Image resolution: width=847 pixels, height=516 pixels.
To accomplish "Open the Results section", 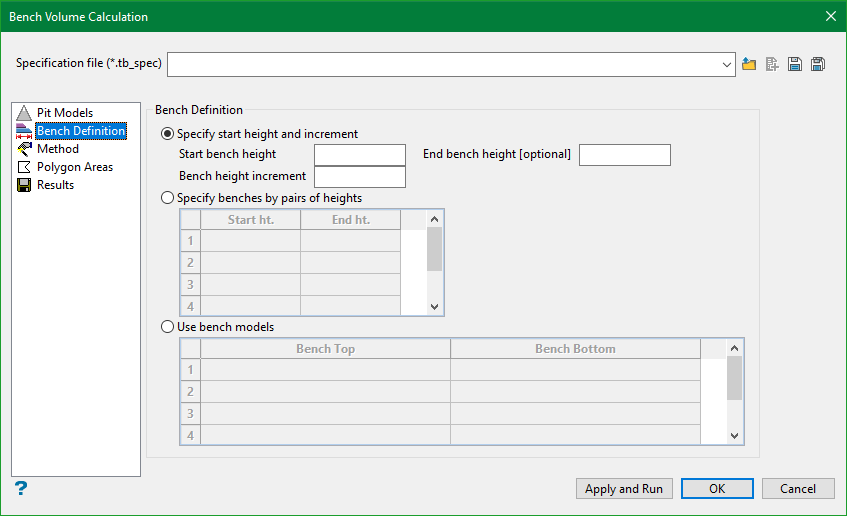I will [x=55, y=185].
